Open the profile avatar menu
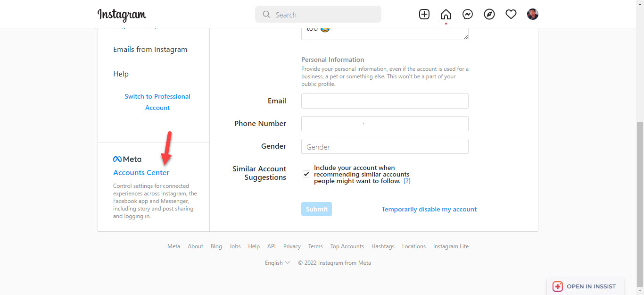644x295 pixels. (x=533, y=14)
